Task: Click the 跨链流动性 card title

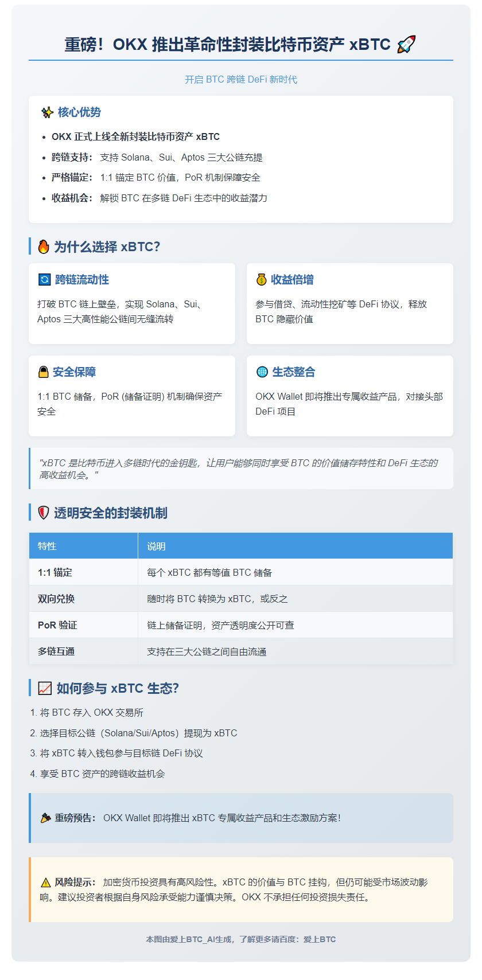Action: click(82, 279)
